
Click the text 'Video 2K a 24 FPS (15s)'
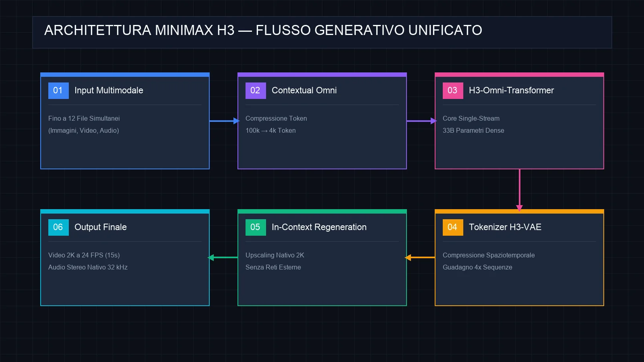(x=84, y=255)
